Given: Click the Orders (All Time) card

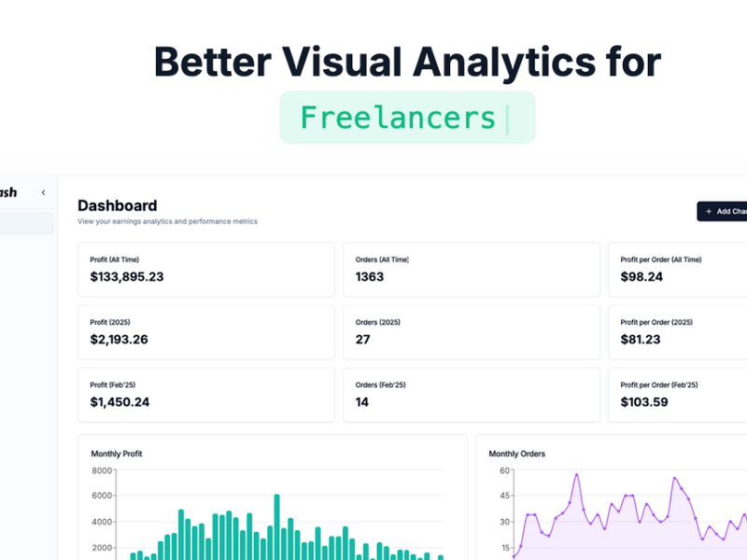Looking at the screenshot, I should pos(472,269).
